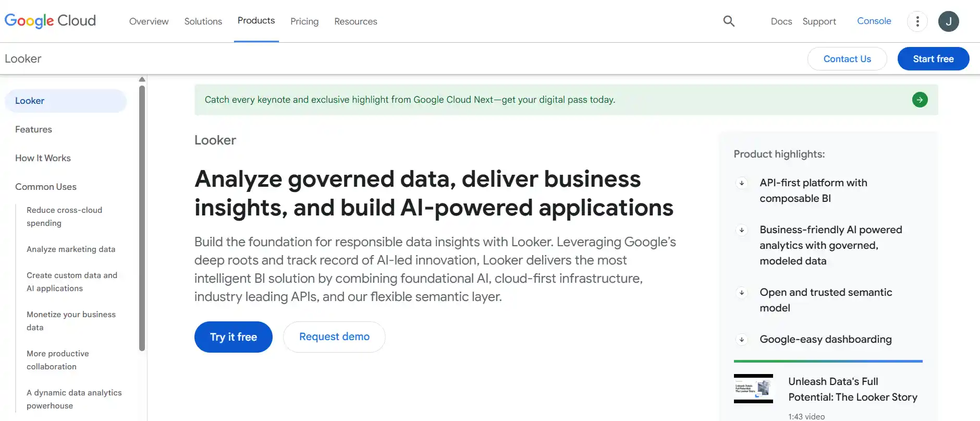The image size is (980, 421).
Task: Open Analyze marketing data link
Action: [71, 249]
